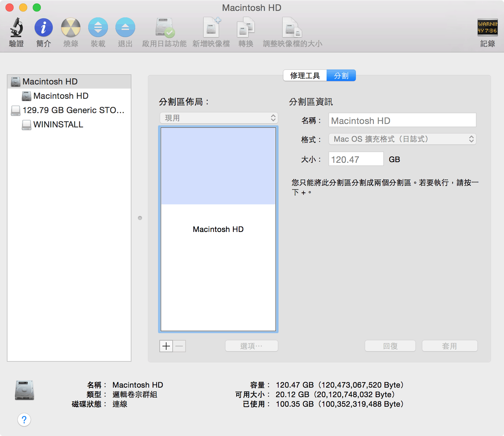Click the Convert (轉換) toolbar icon
This screenshot has height=436, width=504.
(246, 28)
